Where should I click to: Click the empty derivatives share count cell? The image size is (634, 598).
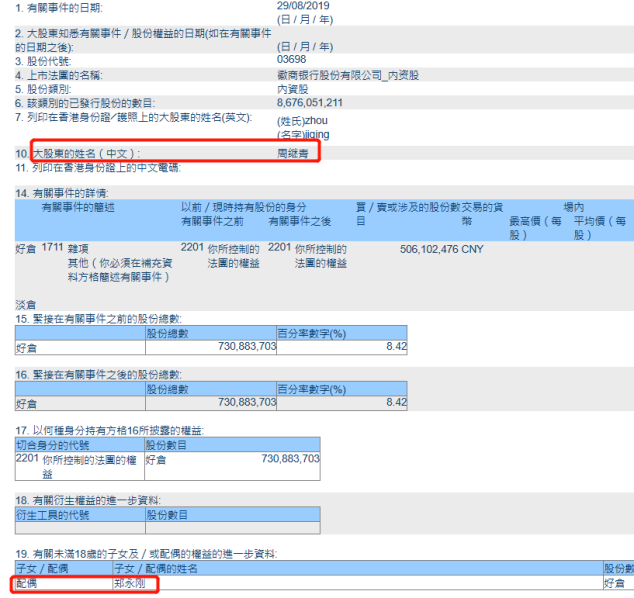click(233, 528)
